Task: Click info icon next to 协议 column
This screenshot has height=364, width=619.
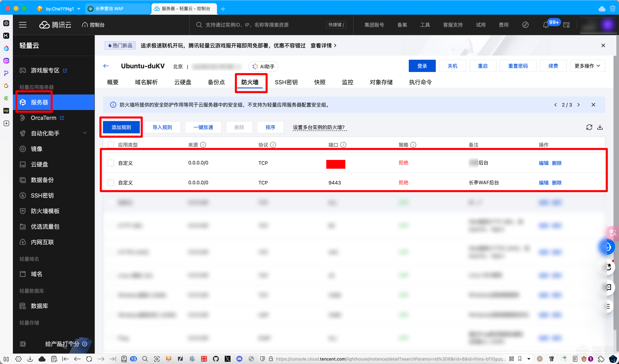Action: click(273, 145)
